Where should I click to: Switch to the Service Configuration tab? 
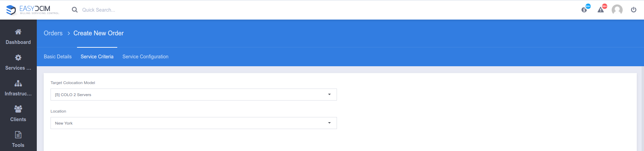pyautogui.click(x=145, y=57)
